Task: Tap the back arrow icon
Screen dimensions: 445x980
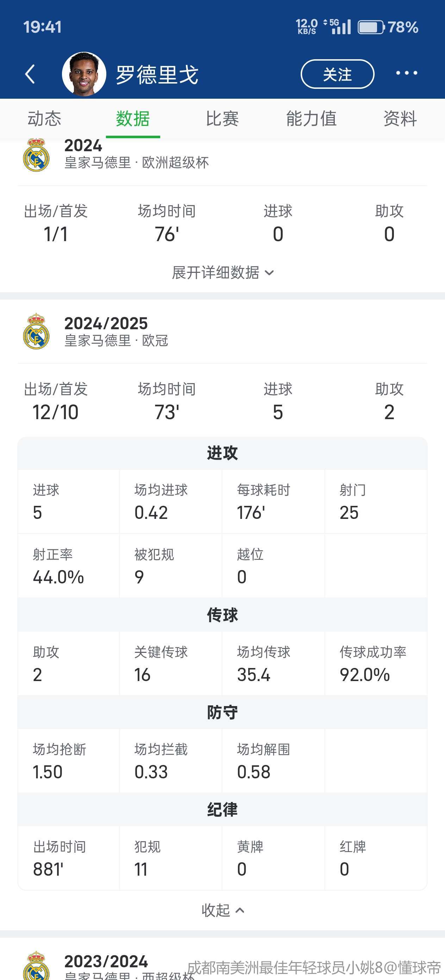Action: pyautogui.click(x=30, y=74)
